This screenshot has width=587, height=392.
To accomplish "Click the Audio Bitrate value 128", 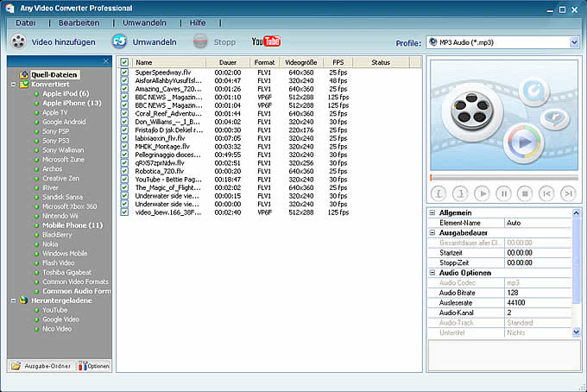I will click(538, 293).
